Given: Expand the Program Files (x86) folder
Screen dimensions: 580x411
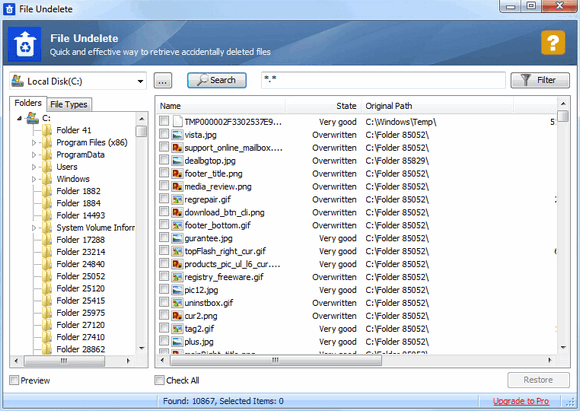Looking at the screenshot, I should tap(34, 142).
